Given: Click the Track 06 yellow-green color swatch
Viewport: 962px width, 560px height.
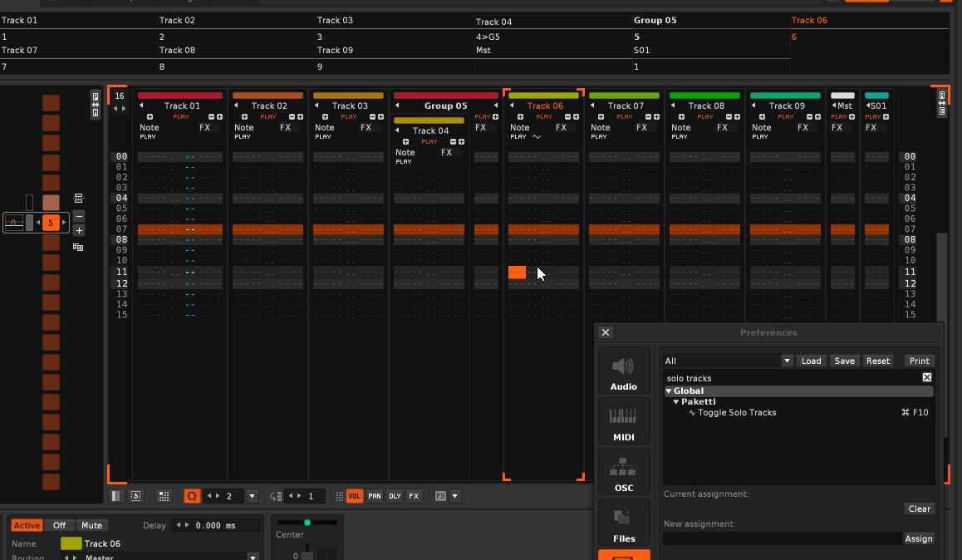Looking at the screenshot, I should pyautogui.click(x=71, y=543).
